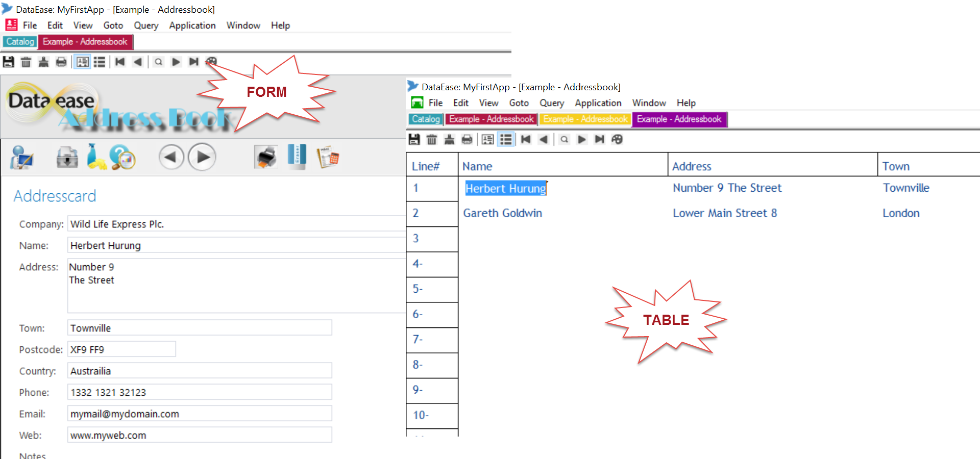Go to previous record in the form window small toolbar
This screenshot has height=459, width=980.
tap(137, 62)
